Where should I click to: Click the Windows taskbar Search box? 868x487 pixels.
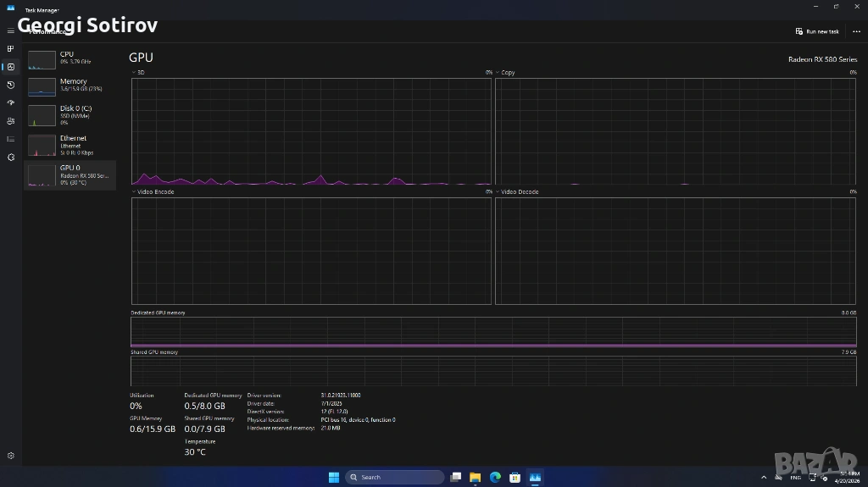394,477
